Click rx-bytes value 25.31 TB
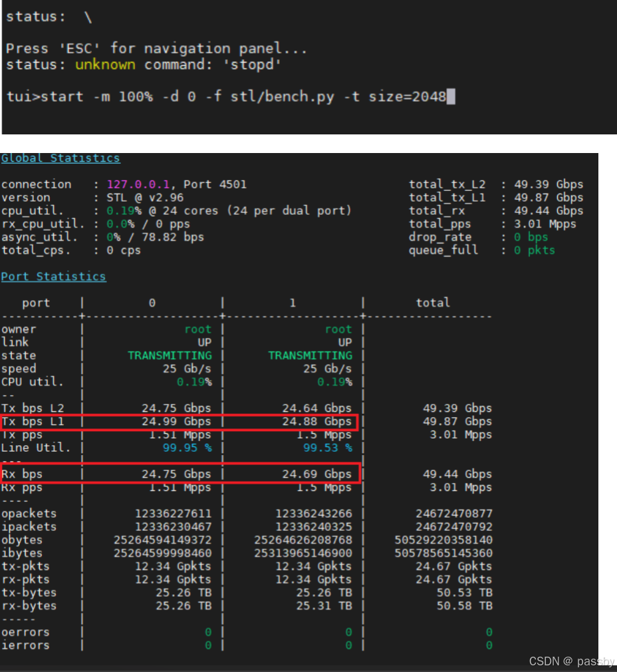Image resolution: width=617 pixels, height=672 pixels. point(324,606)
